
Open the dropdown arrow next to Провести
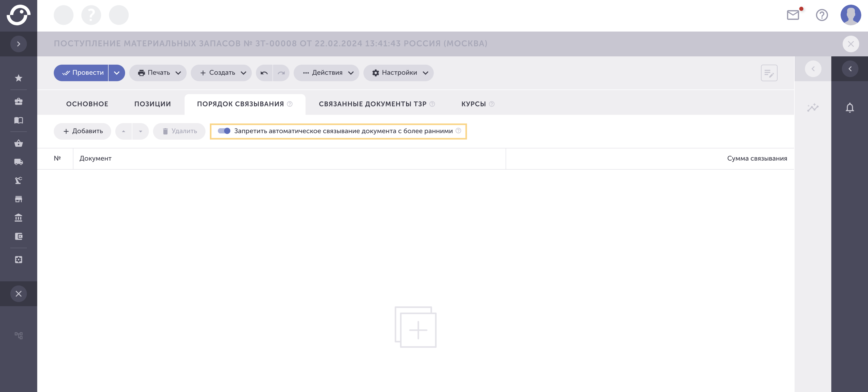(117, 73)
